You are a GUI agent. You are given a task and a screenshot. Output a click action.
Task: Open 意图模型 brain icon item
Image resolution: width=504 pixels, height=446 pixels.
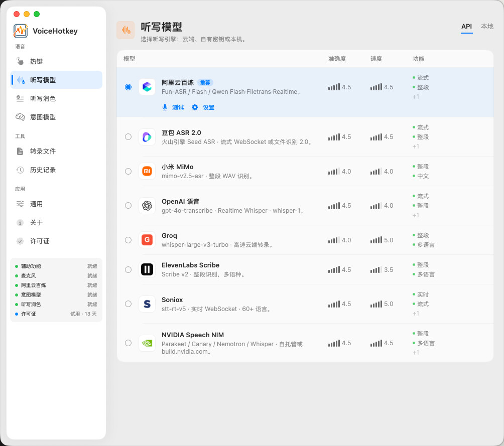click(56, 117)
